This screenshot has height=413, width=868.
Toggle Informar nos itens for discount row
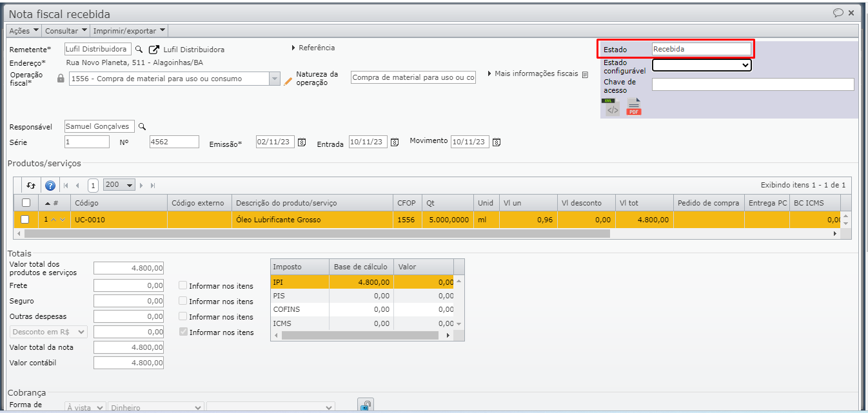(183, 332)
